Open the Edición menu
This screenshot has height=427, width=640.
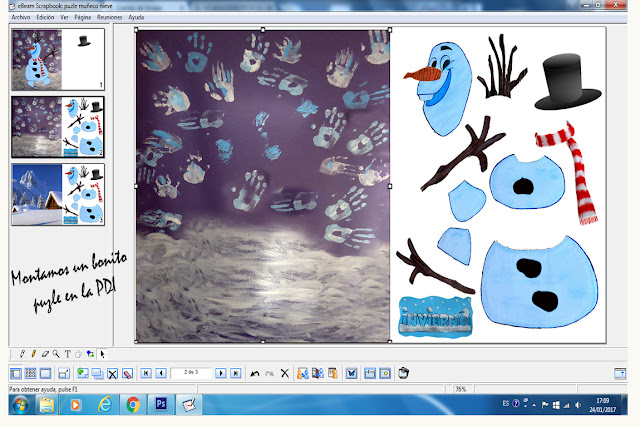[45, 17]
